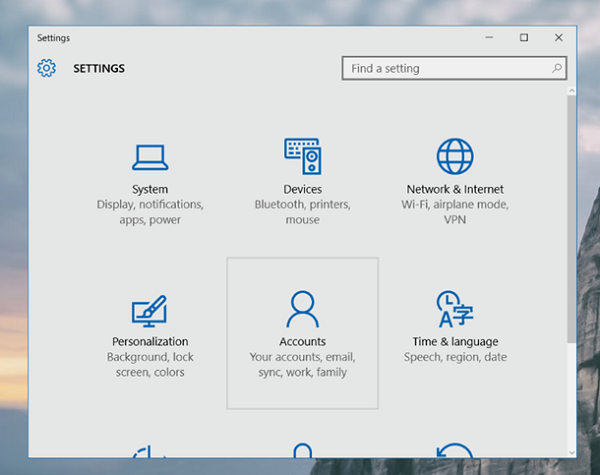Choose the 'Personalization' category label
600x475 pixels.
(x=150, y=342)
